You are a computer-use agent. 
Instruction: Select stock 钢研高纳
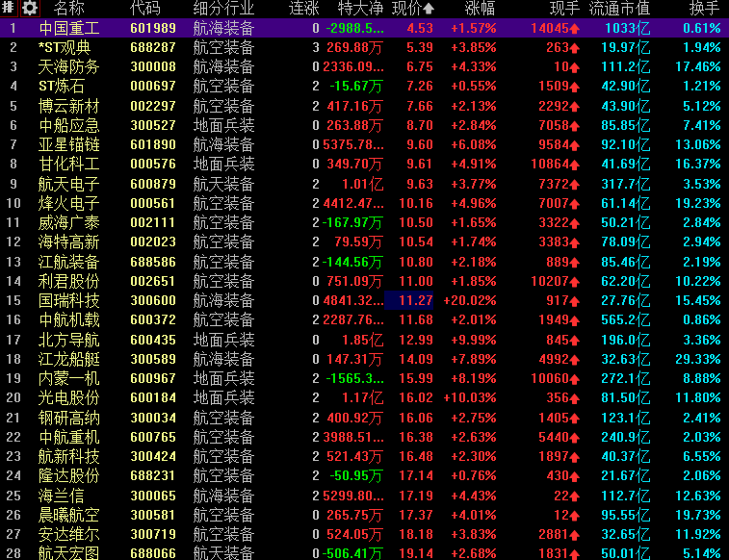(68, 419)
